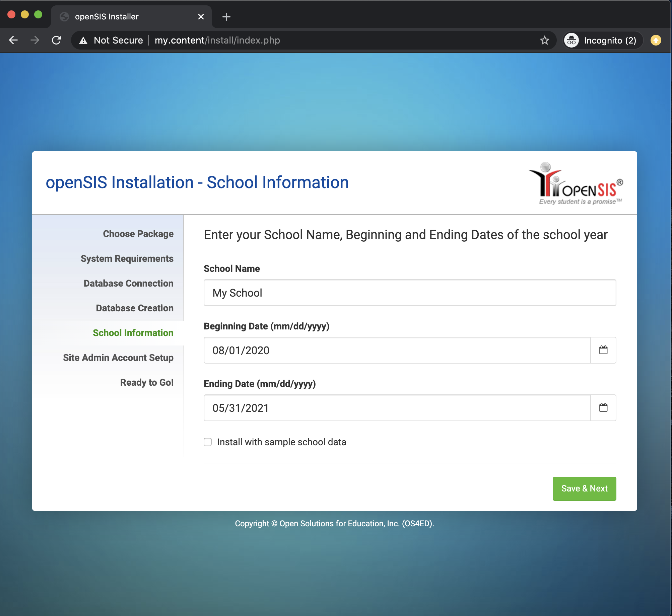Image resolution: width=672 pixels, height=616 pixels.
Task: Open a new browser tab
Action: pyautogui.click(x=226, y=17)
